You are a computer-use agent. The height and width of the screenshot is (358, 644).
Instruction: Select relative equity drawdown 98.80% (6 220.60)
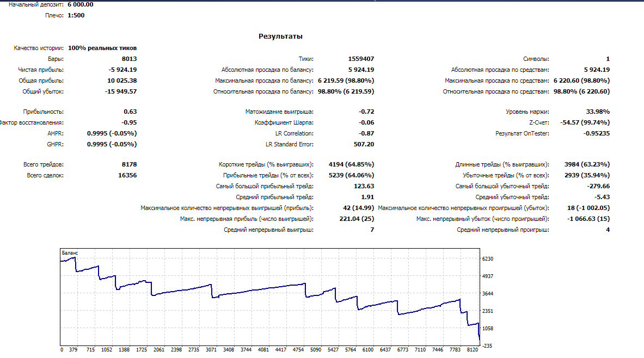[x=581, y=91]
